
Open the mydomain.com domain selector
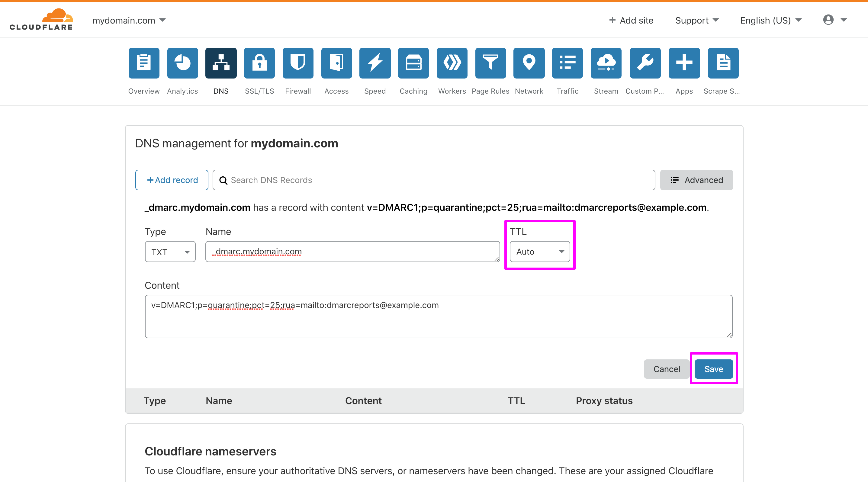click(x=129, y=20)
